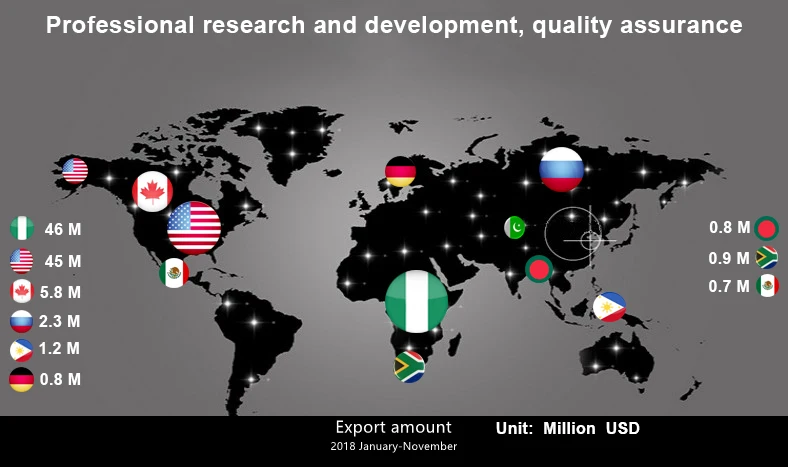Select the "0.9 M" value
This screenshot has height=467, width=788.
pos(729,258)
